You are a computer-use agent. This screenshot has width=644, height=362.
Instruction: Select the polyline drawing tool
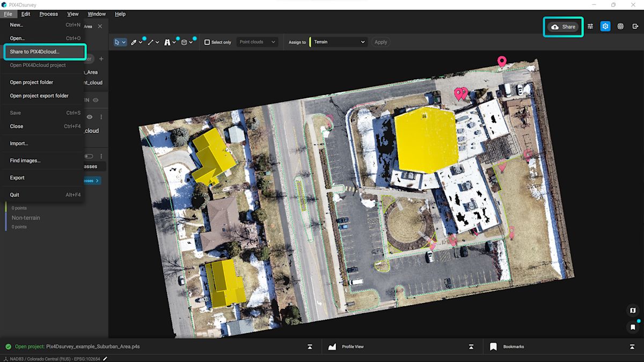click(x=151, y=42)
